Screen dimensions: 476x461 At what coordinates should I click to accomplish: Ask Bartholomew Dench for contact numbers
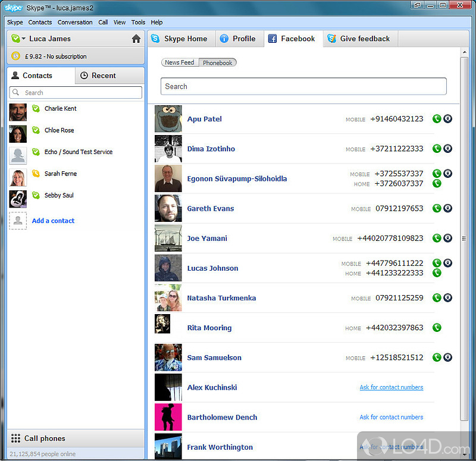click(x=392, y=417)
